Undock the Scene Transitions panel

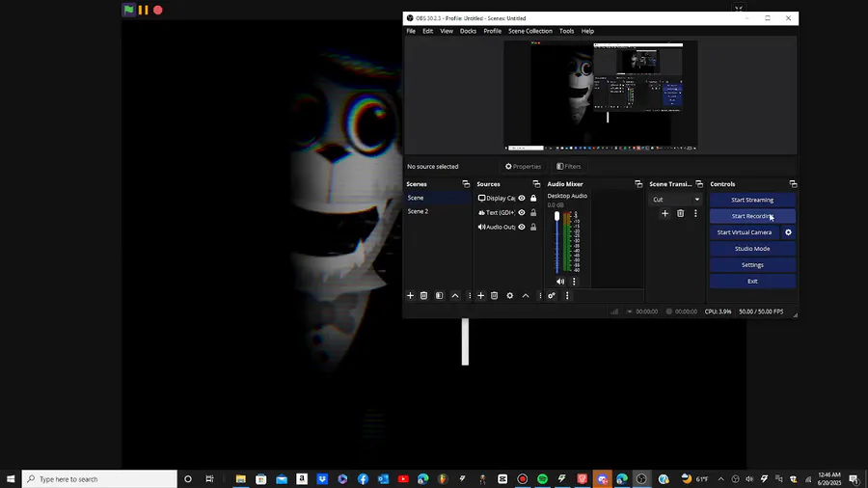(699, 184)
